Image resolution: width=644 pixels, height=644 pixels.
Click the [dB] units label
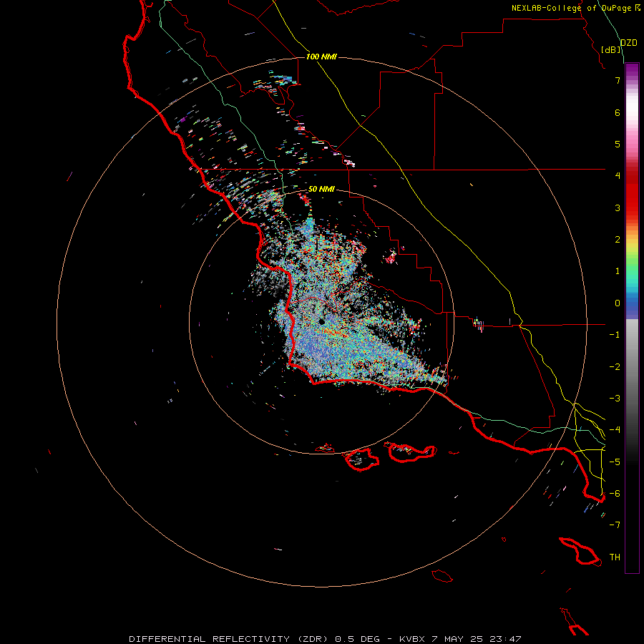click(610, 49)
